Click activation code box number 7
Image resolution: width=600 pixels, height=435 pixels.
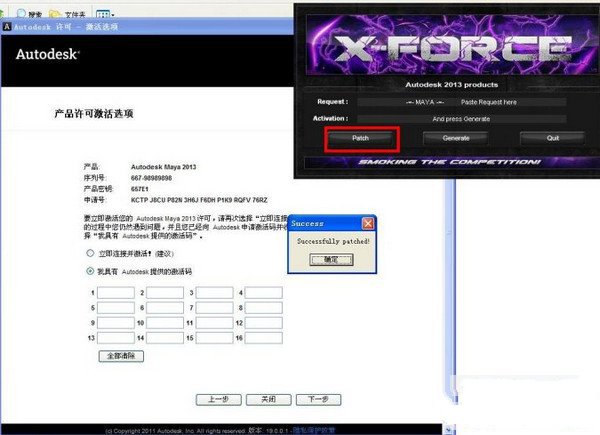(214, 308)
